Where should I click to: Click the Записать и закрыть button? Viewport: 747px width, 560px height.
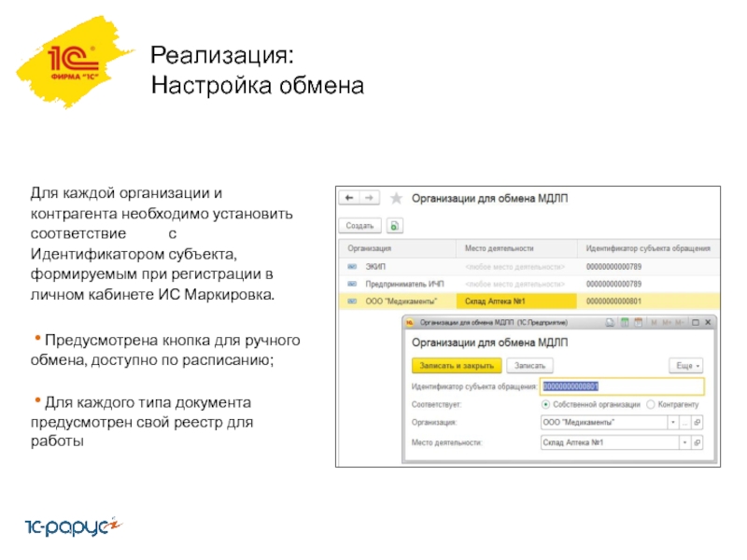click(457, 366)
